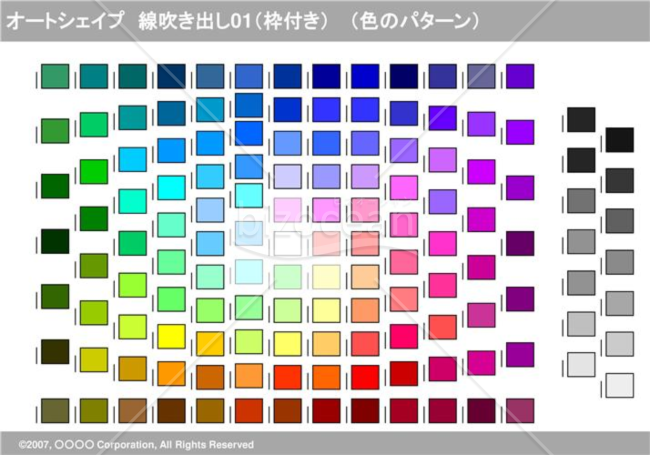This screenshot has width=650, height=455.
Task: Pick the pure bright green swatch
Action: pyautogui.click(x=94, y=172)
